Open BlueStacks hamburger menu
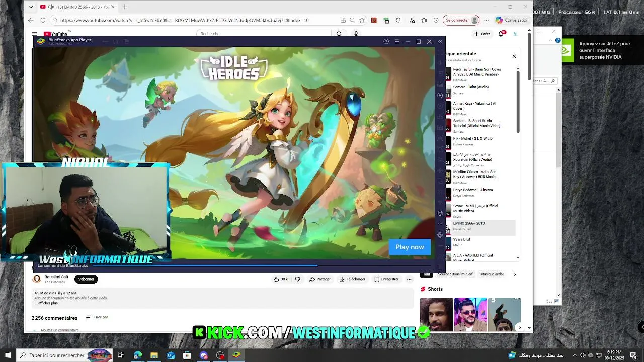This screenshot has width=644, height=362. point(397,42)
